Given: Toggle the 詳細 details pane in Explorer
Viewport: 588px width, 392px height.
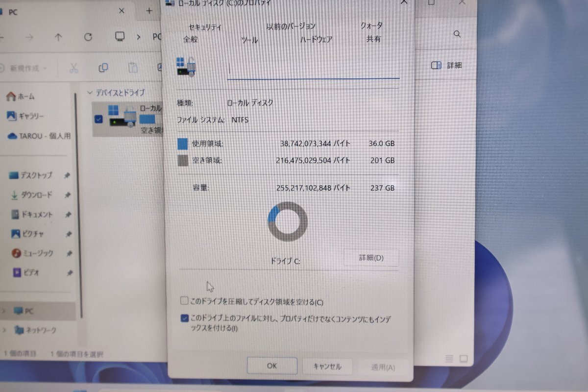Looking at the screenshot, I should (446, 65).
